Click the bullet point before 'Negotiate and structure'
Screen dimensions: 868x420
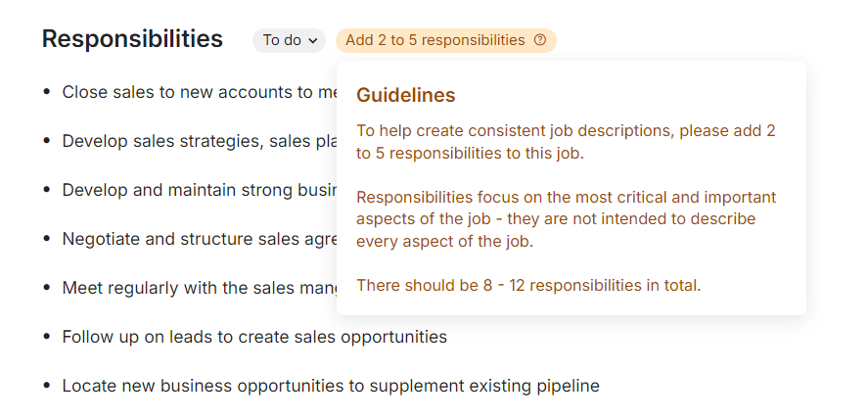click(x=47, y=239)
